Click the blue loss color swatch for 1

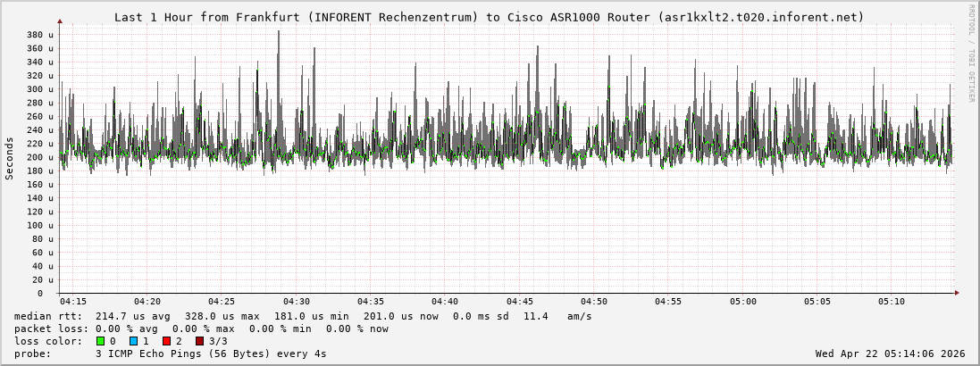[x=133, y=341]
